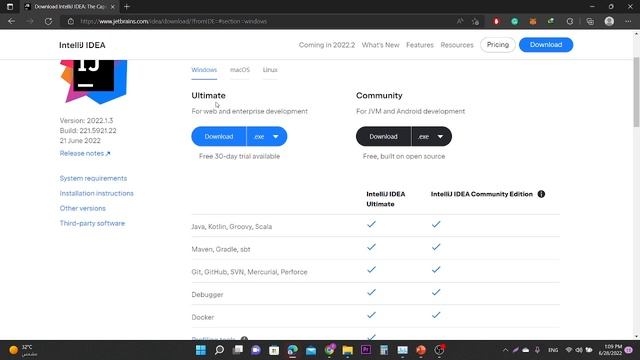Open the green Grammarly extension icon
The height and width of the screenshot is (360, 640).
515,21
